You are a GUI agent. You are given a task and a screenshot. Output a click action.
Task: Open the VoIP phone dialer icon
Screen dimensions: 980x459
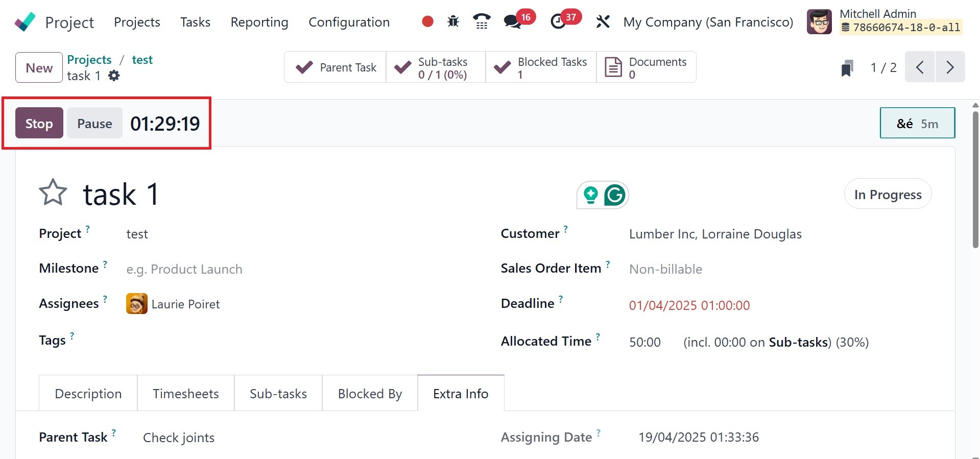[x=482, y=21]
